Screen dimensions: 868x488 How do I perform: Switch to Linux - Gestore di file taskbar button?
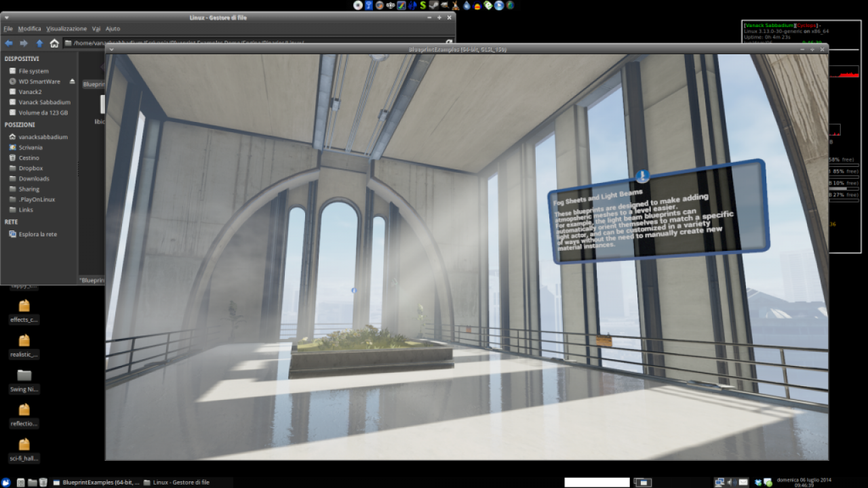click(176, 483)
